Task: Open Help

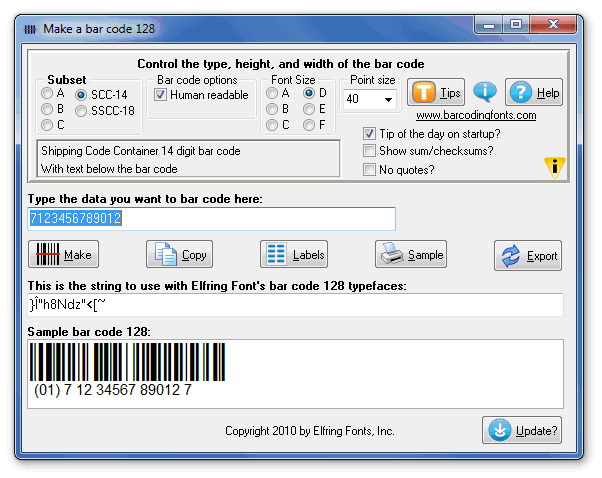Action: [x=534, y=92]
